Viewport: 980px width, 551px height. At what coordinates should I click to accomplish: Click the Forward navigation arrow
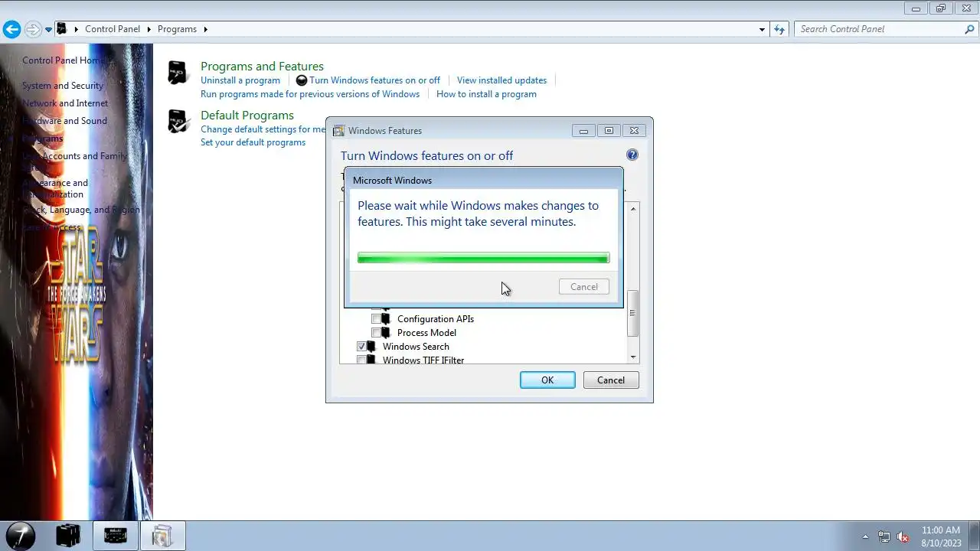pos(33,29)
